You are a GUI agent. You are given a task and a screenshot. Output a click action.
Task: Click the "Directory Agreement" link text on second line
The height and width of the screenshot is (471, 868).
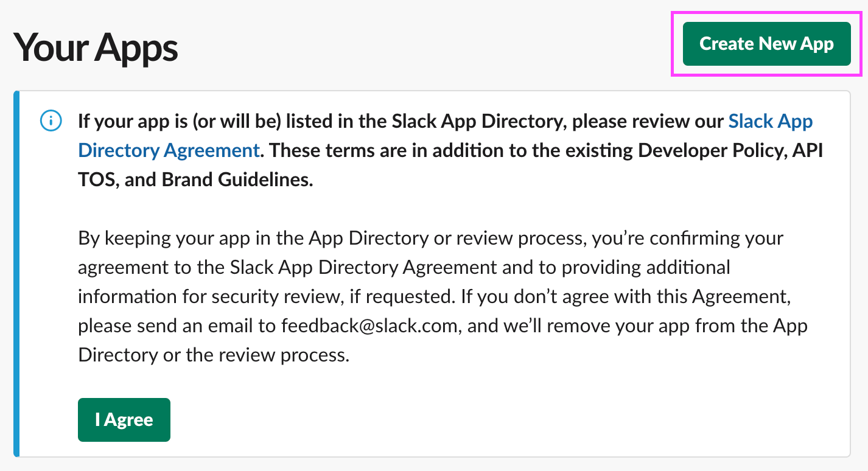pos(169,150)
